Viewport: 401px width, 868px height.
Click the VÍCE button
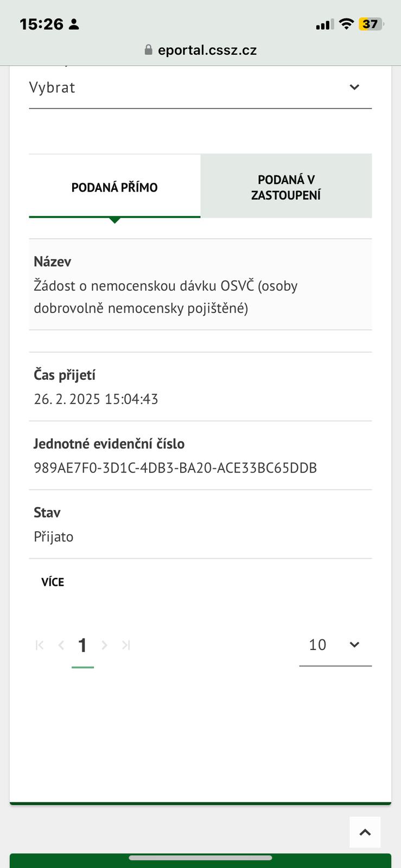pos(53,582)
